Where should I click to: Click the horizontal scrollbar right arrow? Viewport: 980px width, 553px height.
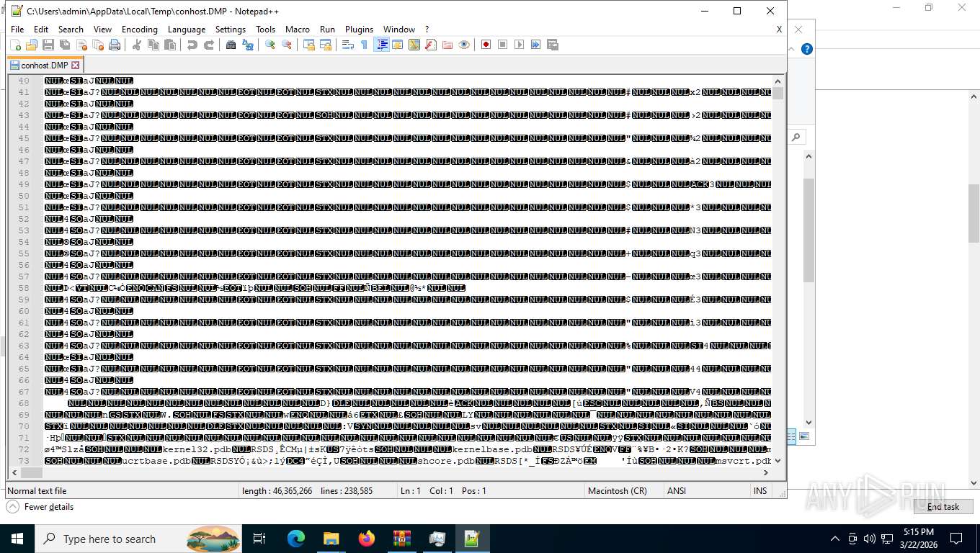765,472
